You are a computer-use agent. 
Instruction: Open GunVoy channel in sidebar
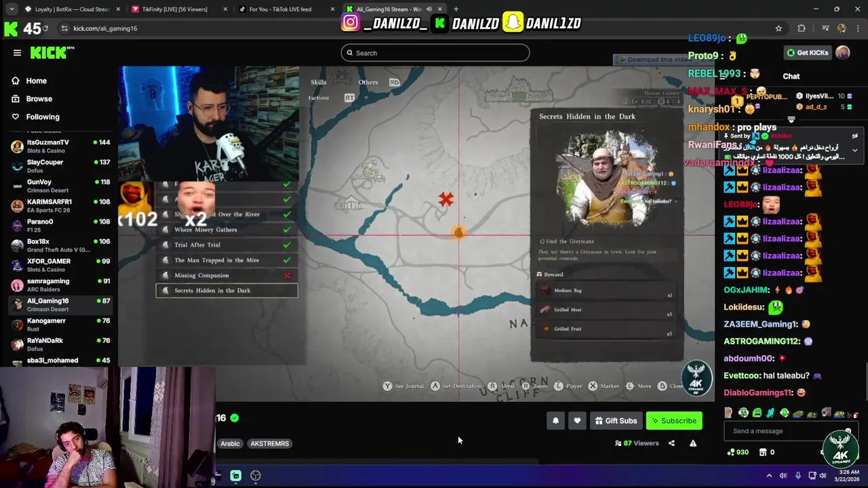(60, 185)
